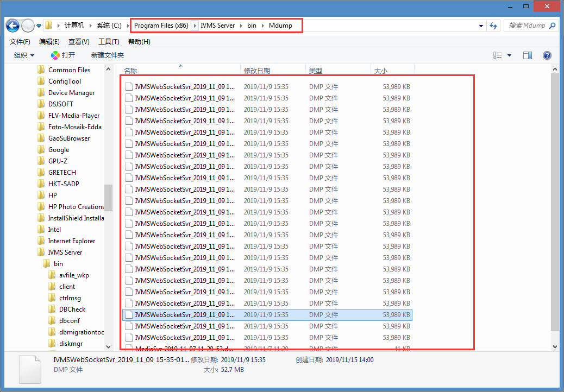Screen dimensions: 564x392
Task: Click the GPU-Z folder icon in tree
Action: click(x=41, y=161)
